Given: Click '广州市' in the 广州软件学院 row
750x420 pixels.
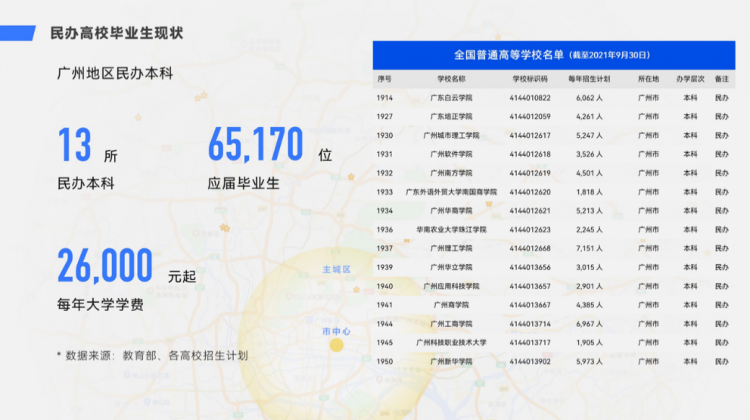Looking at the screenshot, I should coord(648,154).
